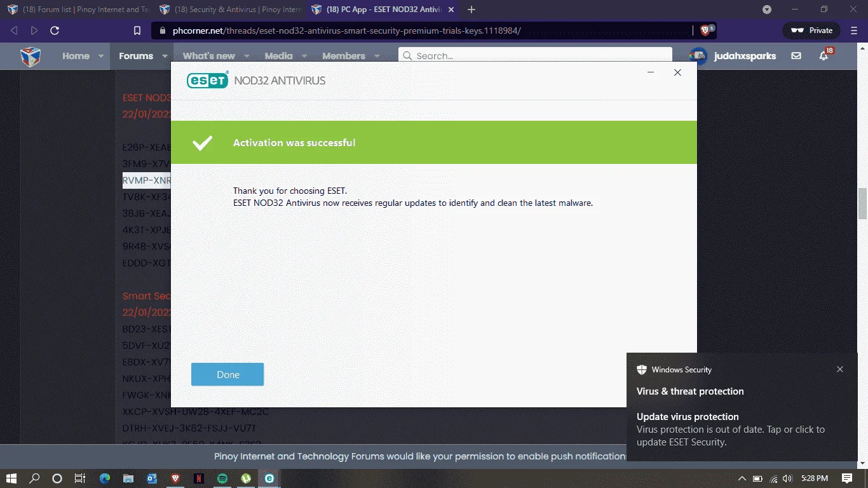Open the Members menu item
868x488 pixels.
point(344,56)
